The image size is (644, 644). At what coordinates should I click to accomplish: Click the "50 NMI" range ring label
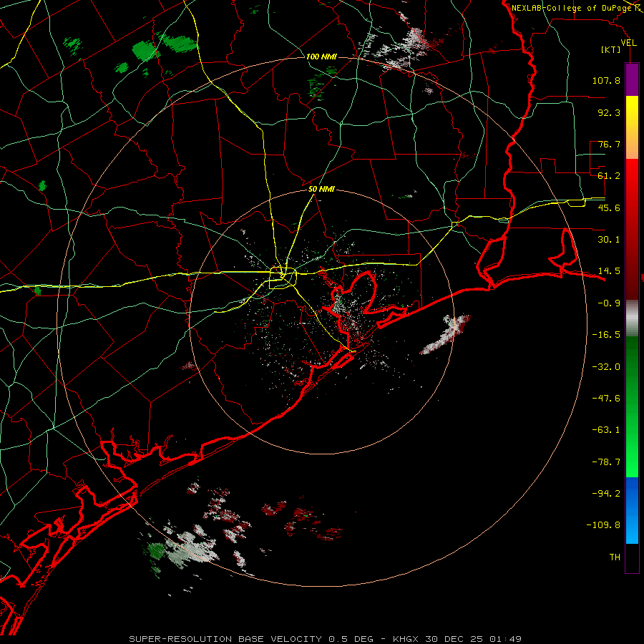[321, 190]
